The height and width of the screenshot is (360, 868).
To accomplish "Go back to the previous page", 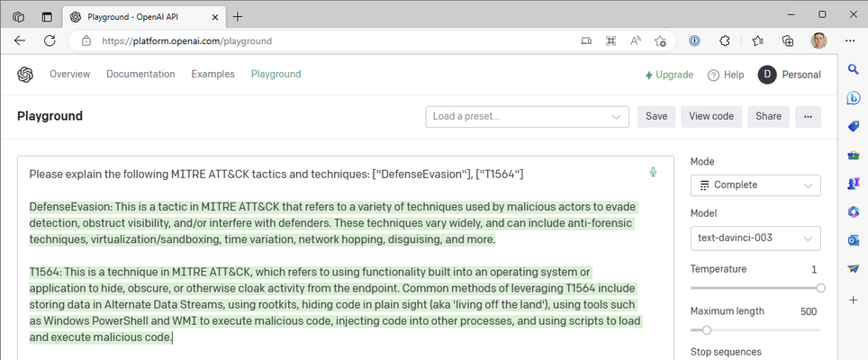I will click(x=20, y=40).
